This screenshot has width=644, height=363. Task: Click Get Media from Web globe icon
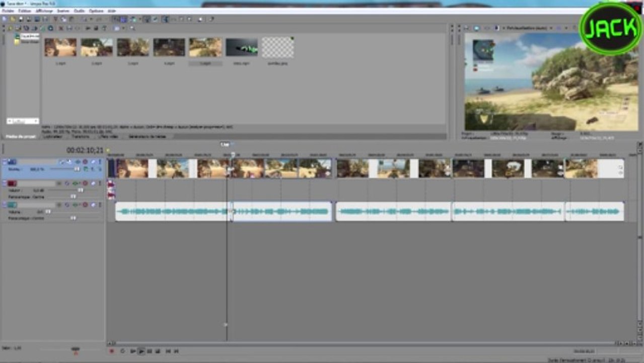tap(50, 28)
